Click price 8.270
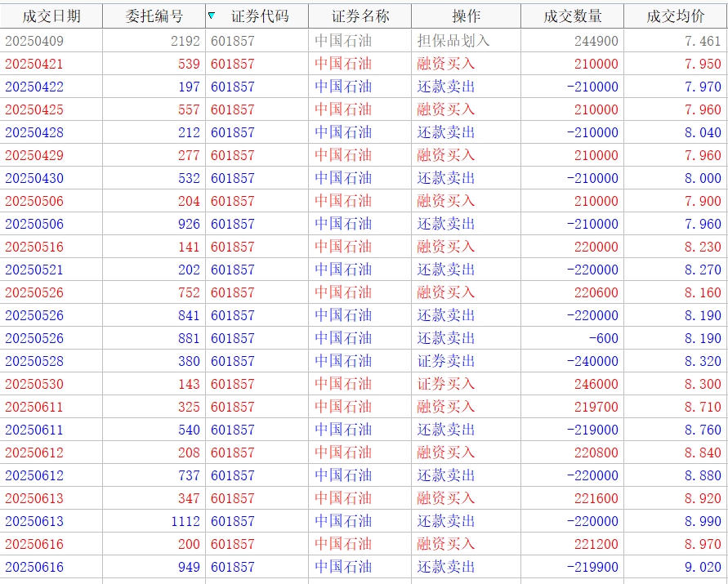The width and height of the screenshot is (728, 584). (703, 270)
